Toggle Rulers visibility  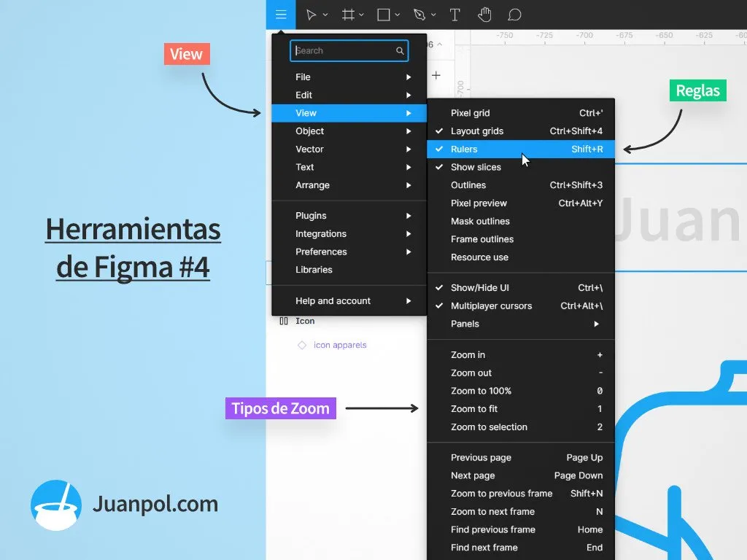[521, 149]
